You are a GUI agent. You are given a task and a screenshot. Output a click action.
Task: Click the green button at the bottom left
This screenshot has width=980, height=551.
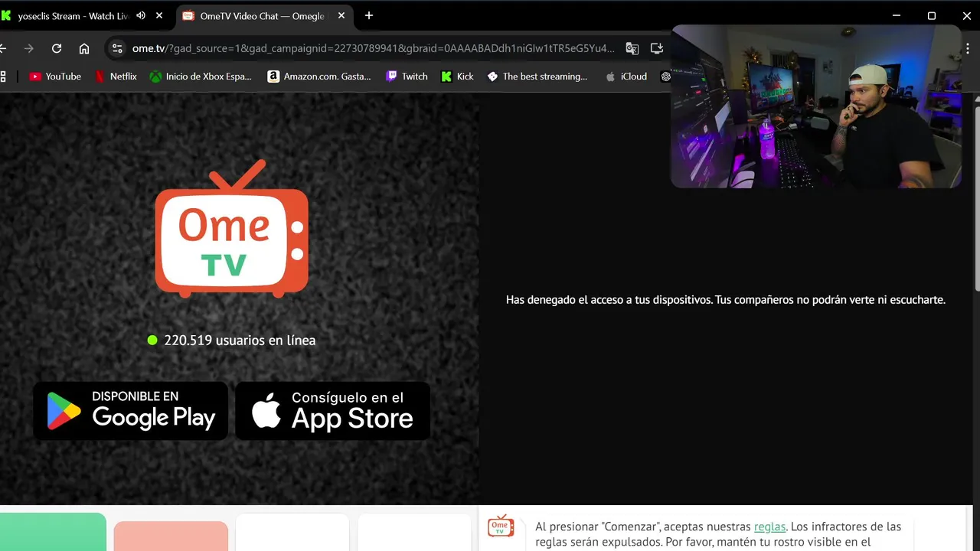click(x=52, y=532)
